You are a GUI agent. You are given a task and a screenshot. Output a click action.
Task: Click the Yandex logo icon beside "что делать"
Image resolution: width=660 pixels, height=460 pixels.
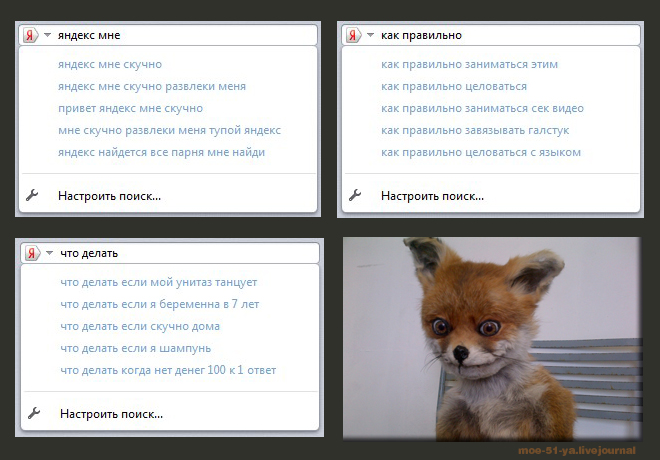click(x=33, y=253)
